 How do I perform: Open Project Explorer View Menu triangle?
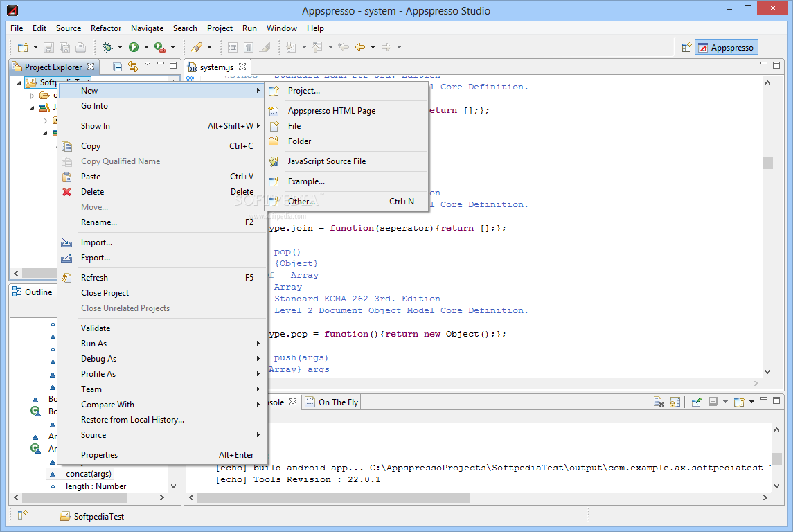click(x=148, y=64)
